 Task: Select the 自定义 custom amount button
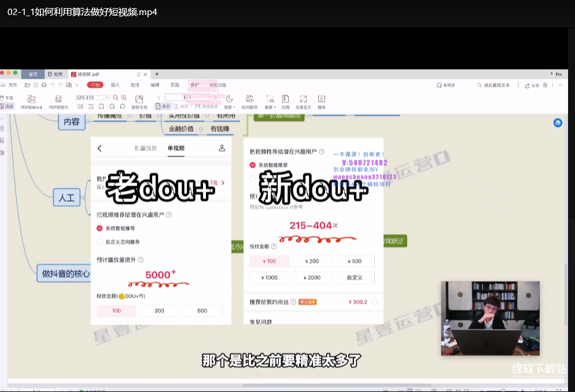pyautogui.click(x=355, y=278)
